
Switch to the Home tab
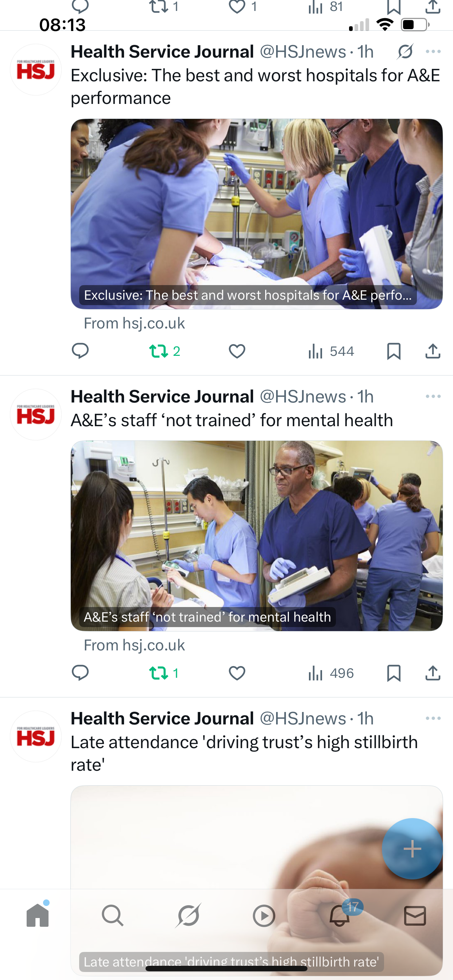[38, 915]
